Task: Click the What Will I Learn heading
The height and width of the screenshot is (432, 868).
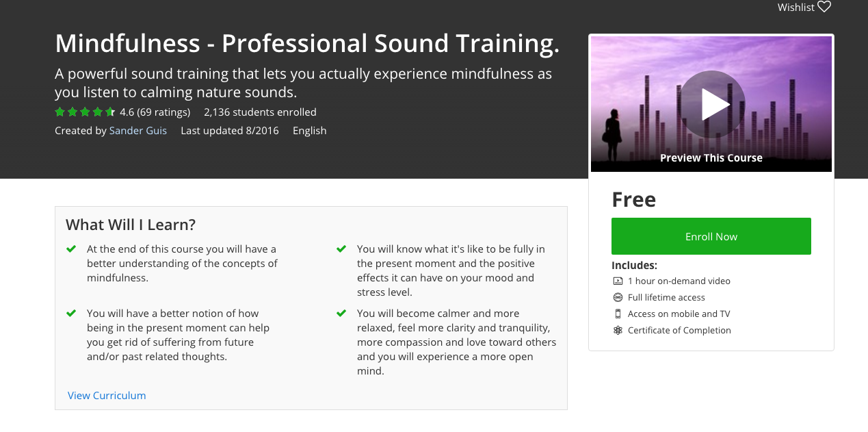Action: 131,225
